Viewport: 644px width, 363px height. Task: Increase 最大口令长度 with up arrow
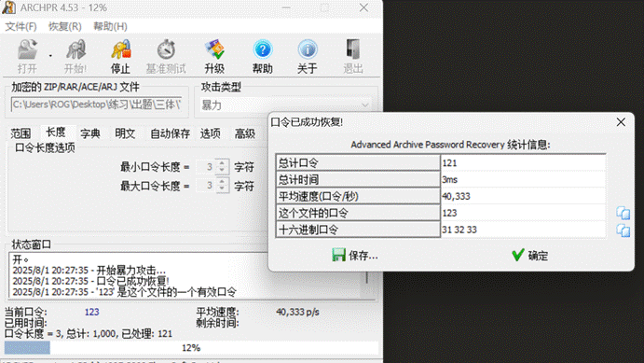pos(222,181)
